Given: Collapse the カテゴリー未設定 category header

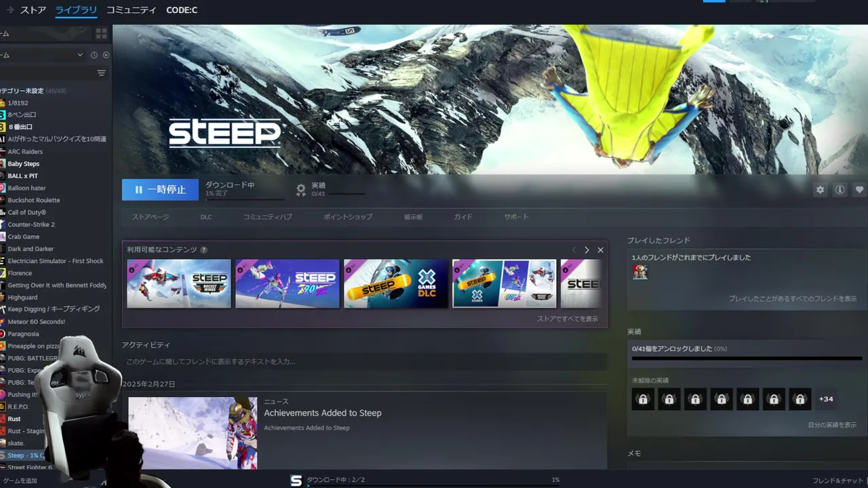Looking at the screenshot, I should coord(33,91).
